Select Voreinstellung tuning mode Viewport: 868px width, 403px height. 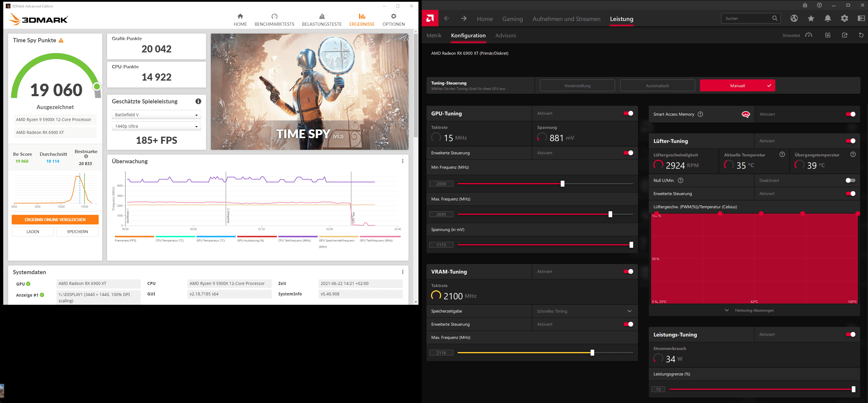[577, 85]
